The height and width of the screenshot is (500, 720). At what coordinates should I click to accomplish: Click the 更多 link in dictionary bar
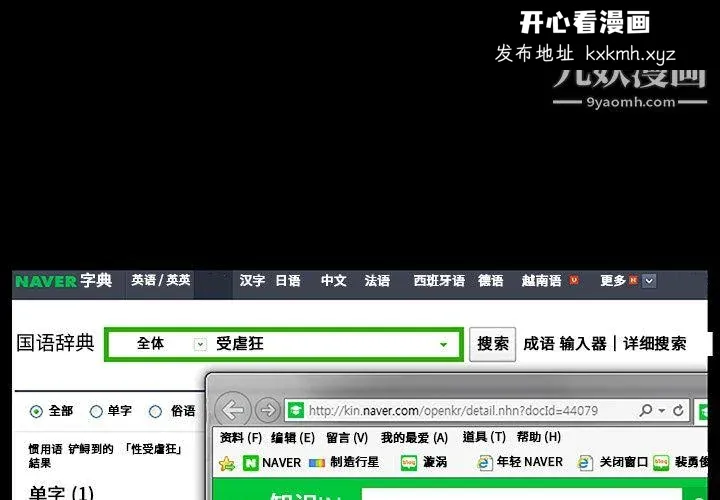point(613,281)
